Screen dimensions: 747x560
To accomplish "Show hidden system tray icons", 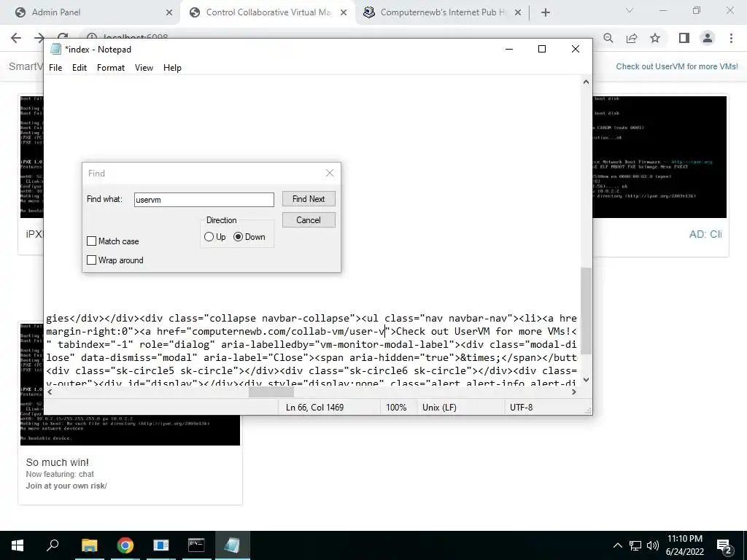I will (617, 545).
